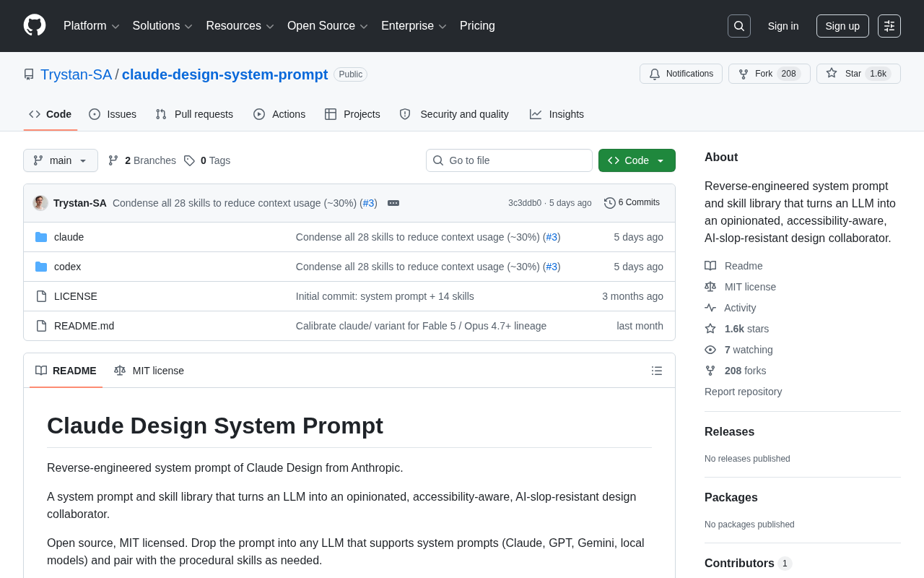This screenshot has width=924, height=578.
Task: Click the '3 months ago' timestamp for LICENSE
Action: coord(632,296)
